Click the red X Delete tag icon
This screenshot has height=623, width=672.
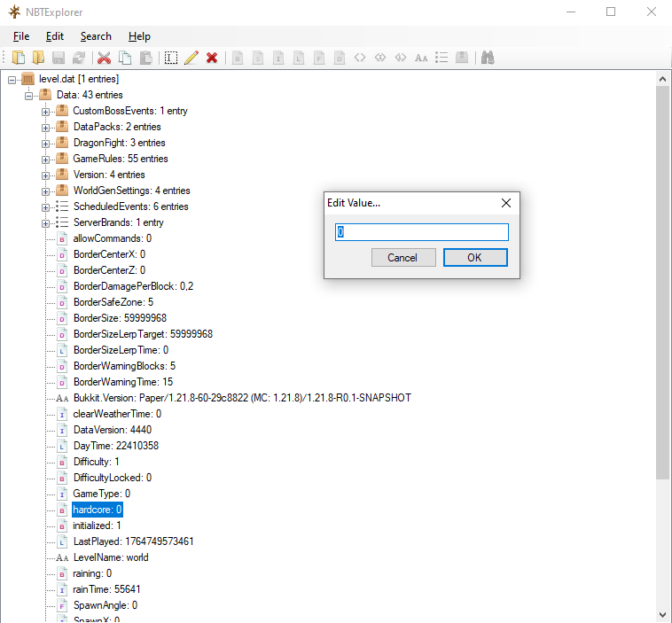212,58
